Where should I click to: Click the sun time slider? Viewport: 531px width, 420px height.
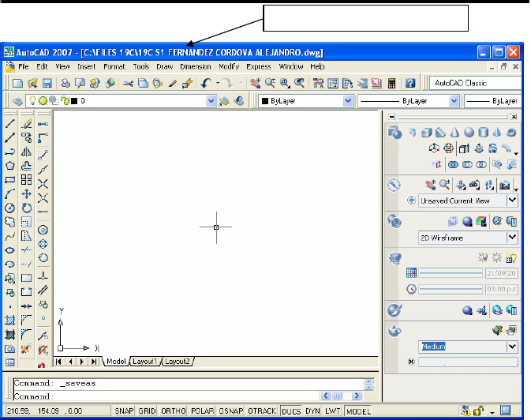click(x=451, y=289)
